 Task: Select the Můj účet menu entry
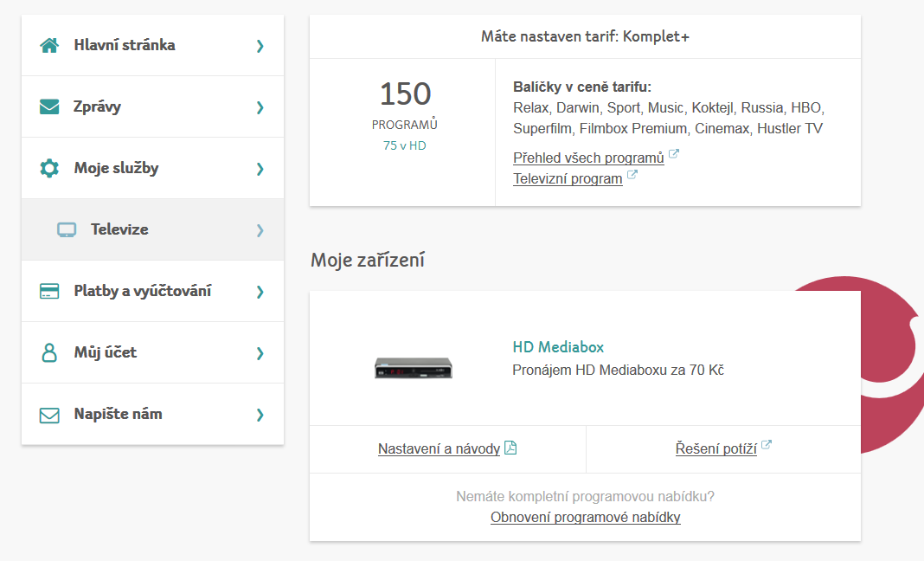click(152, 352)
